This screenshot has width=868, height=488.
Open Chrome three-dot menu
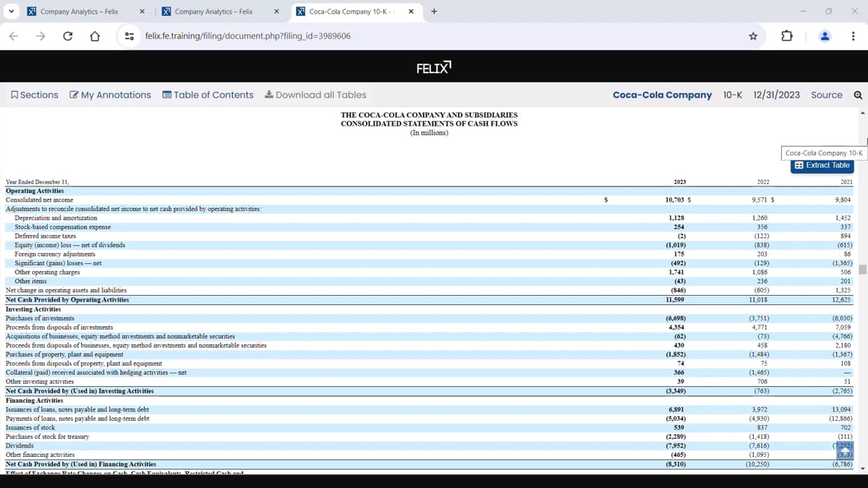coord(854,36)
